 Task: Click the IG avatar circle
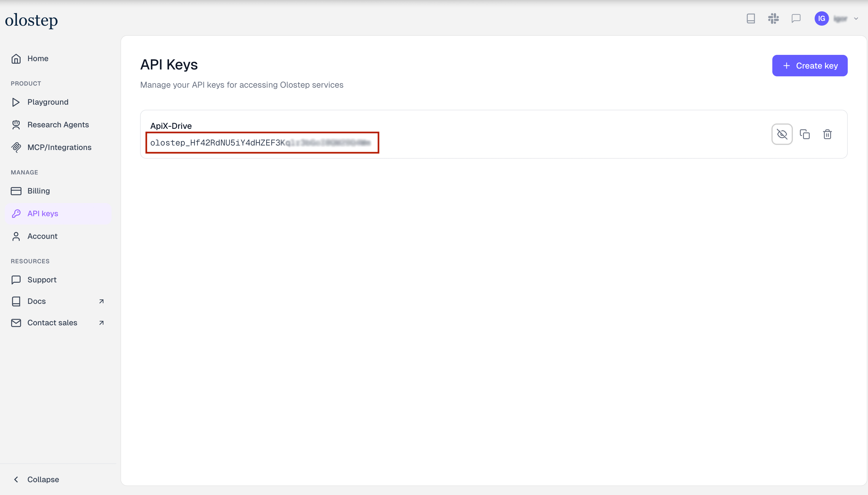click(x=822, y=18)
